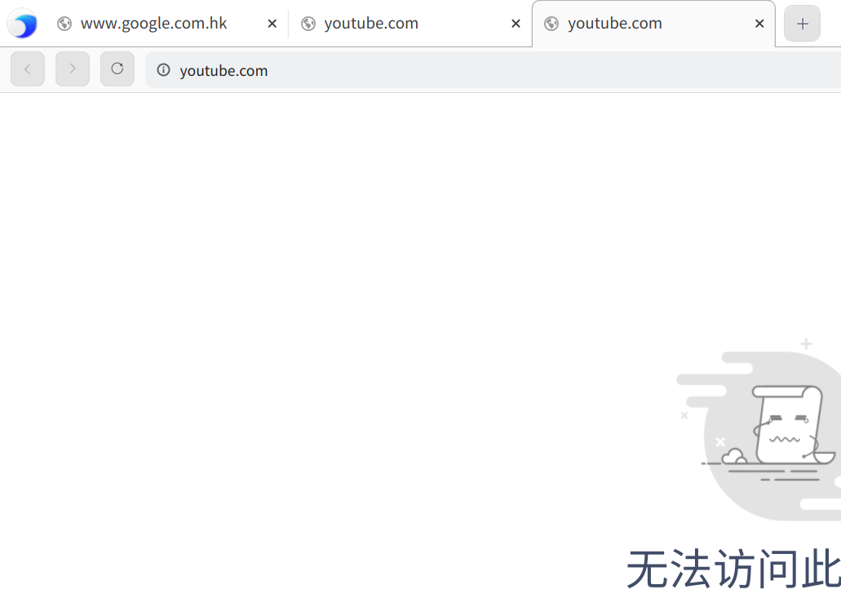Click the browser logo icon
The width and height of the screenshot is (841, 616).
(x=23, y=24)
